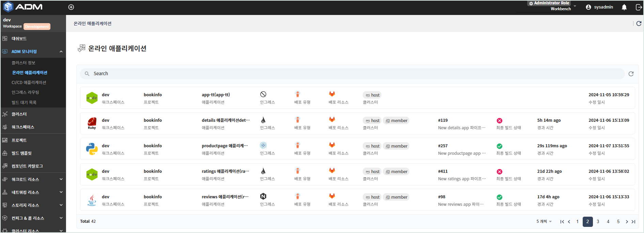The width and height of the screenshot is (644, 233).
Task: Open build #119 of details app
Action: coord(443,120)
